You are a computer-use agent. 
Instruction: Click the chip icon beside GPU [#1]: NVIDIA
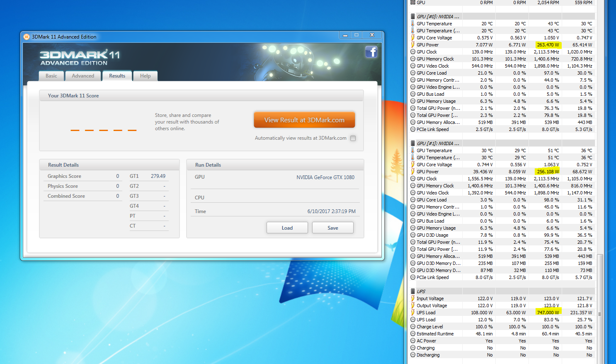(x=412, y=143)
